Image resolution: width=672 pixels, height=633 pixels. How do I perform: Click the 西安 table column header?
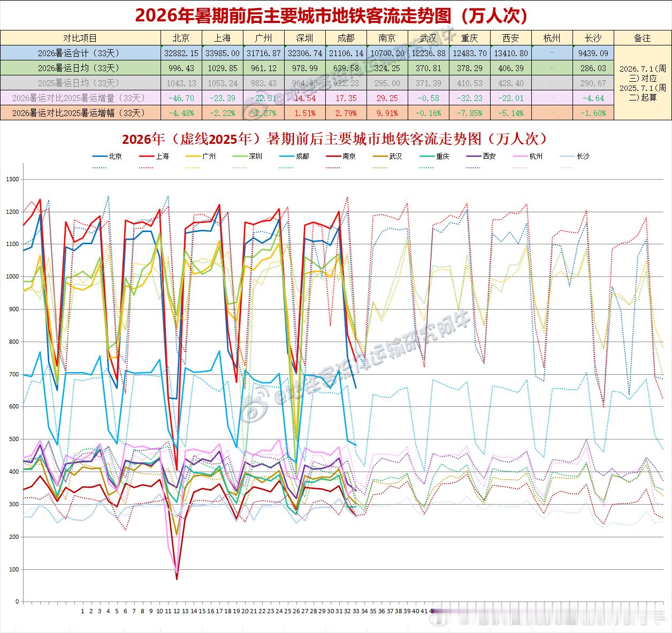pos(511,38)
